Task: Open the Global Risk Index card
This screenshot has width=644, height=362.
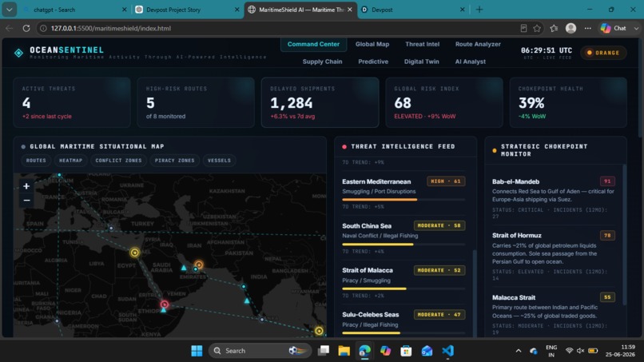Action: [x=444, y=102]
